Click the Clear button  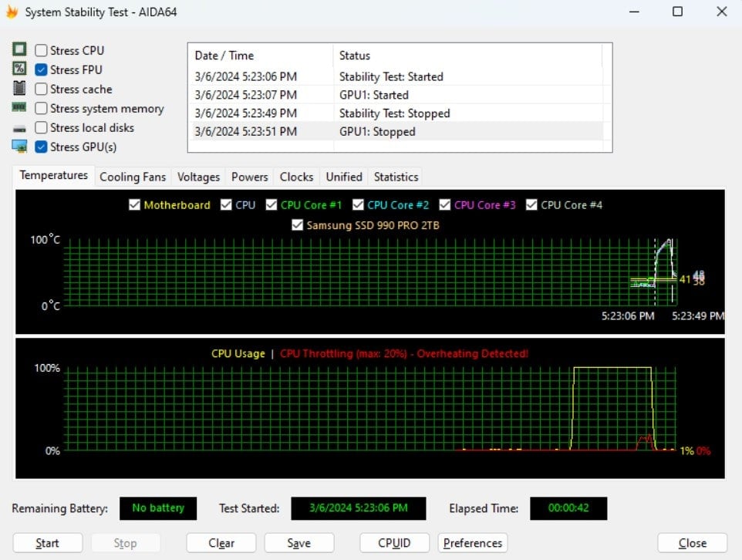[x=221, y=543]
